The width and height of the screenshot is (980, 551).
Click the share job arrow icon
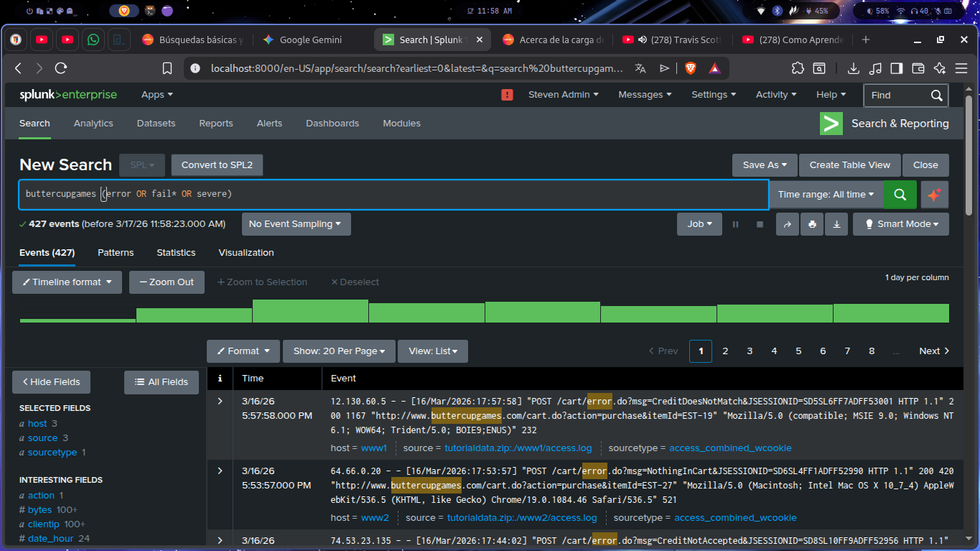[788, 224]
